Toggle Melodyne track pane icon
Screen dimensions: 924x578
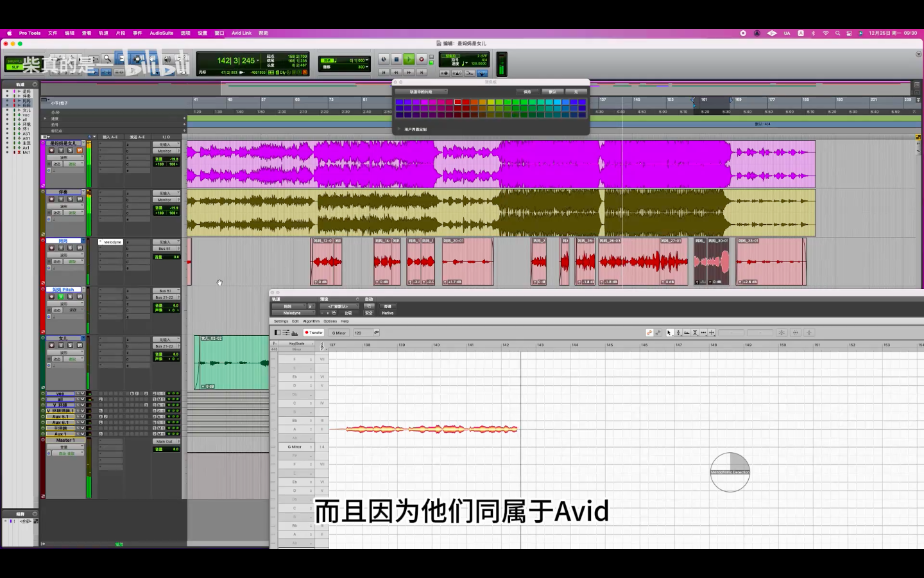pyautogui.click(x=277, y=333)
